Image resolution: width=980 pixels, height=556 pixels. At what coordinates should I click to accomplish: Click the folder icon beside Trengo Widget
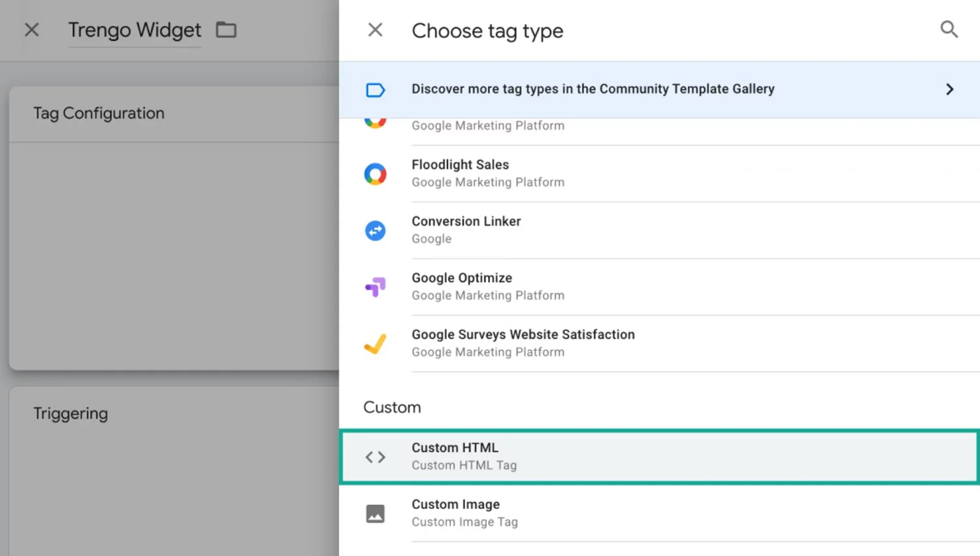(x=225, y=29)
